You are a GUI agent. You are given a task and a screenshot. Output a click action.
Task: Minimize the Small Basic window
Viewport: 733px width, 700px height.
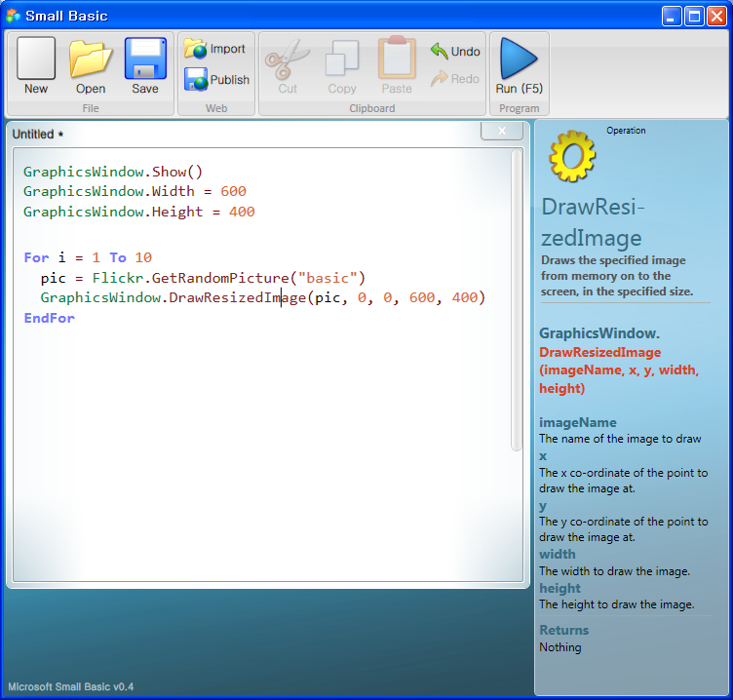pyautogui.click(x=672, y=17)
